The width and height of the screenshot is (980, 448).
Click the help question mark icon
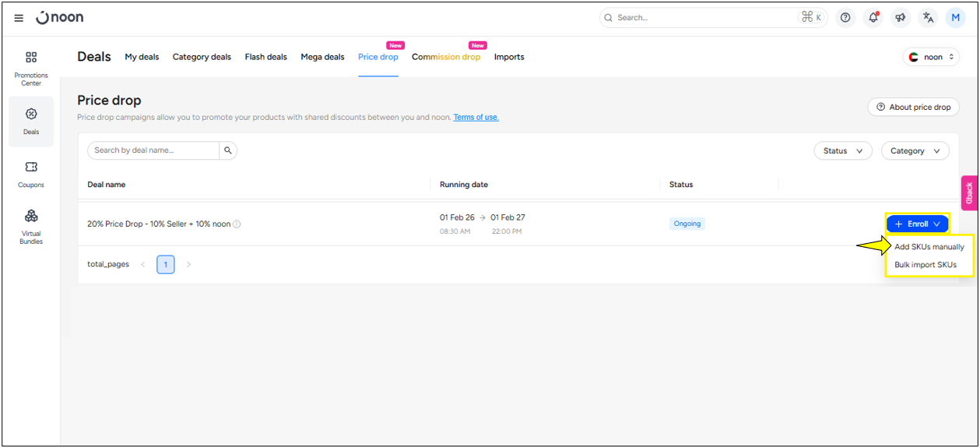tap(845, 18)
